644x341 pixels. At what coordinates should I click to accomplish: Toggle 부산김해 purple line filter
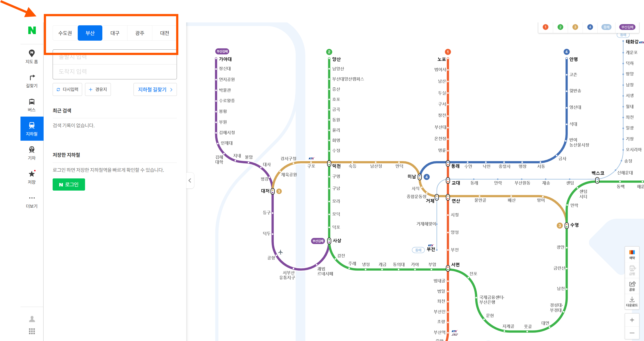627,27
